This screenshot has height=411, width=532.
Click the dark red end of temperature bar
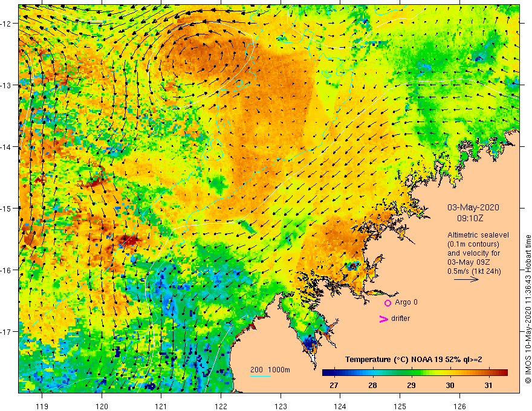tap(504, 373)
